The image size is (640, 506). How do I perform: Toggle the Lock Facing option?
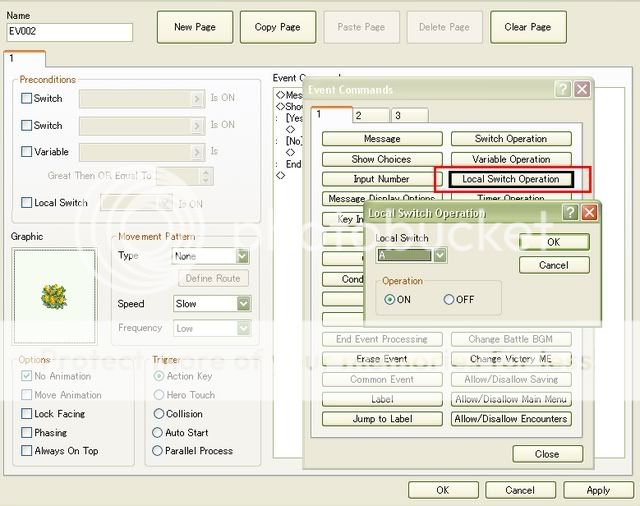click(x=27, y=414)
